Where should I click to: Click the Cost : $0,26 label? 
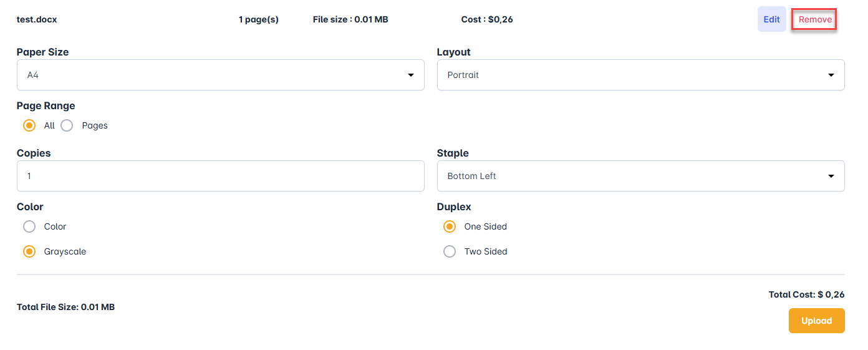click(x=487, y=19)
